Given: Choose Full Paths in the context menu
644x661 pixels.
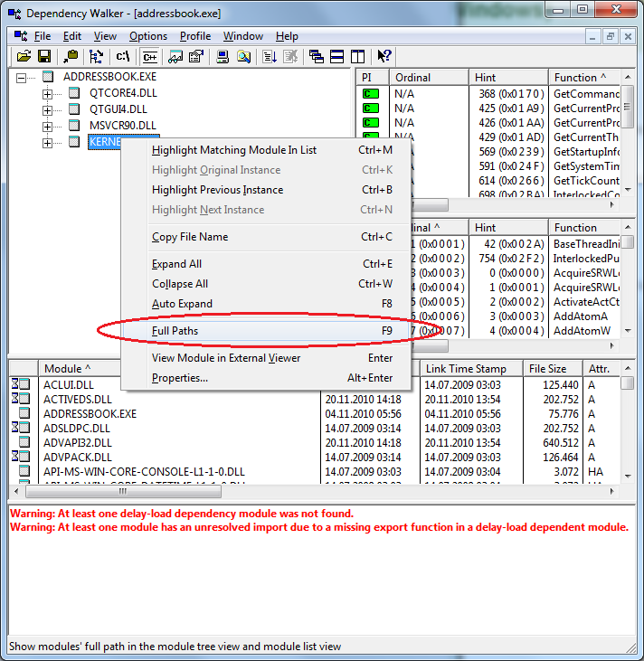Looking at the screenshot, I should (175, 331).
